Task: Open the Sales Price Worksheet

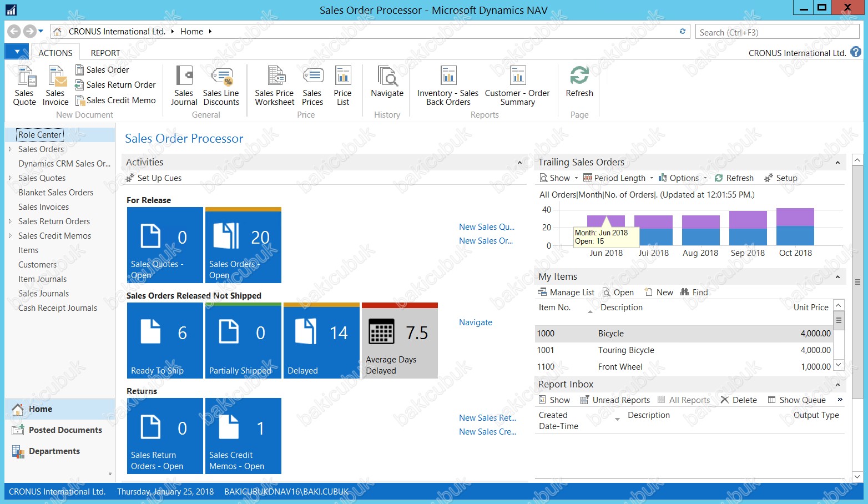Action: click(274, 85)
